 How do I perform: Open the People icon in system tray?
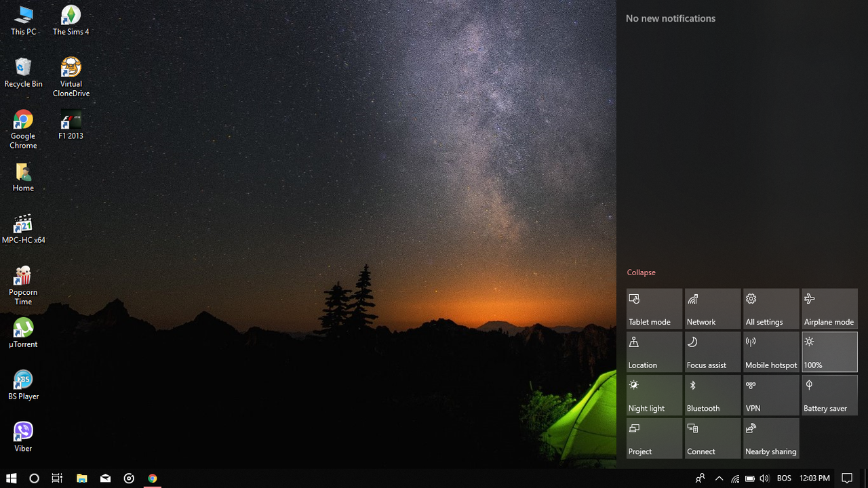(x=701, y=479)
